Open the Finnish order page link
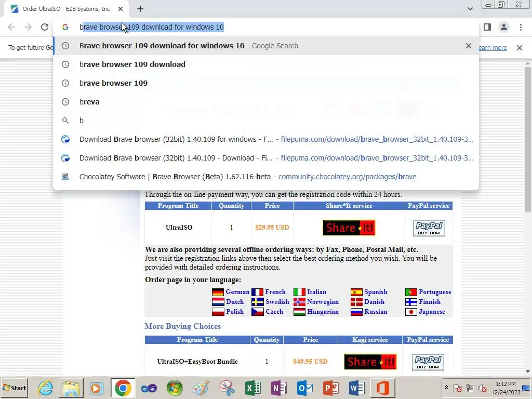 430,302
